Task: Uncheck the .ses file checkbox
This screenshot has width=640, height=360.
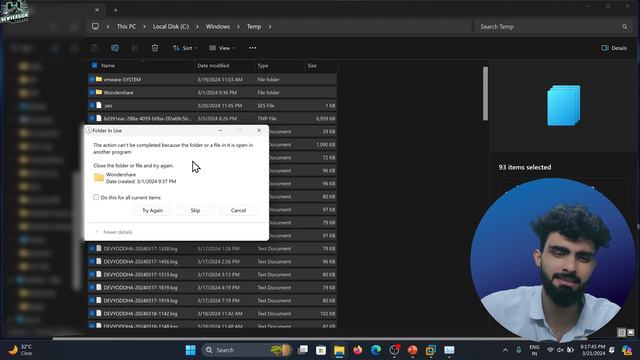Action: coord(92,105)
